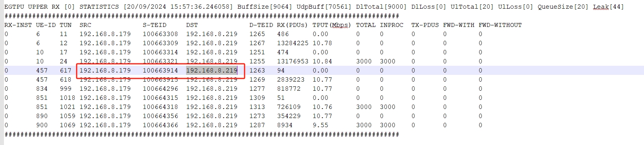
Task: Click DlTotal[9000] in the statistics header
Action: pos(381,7)
